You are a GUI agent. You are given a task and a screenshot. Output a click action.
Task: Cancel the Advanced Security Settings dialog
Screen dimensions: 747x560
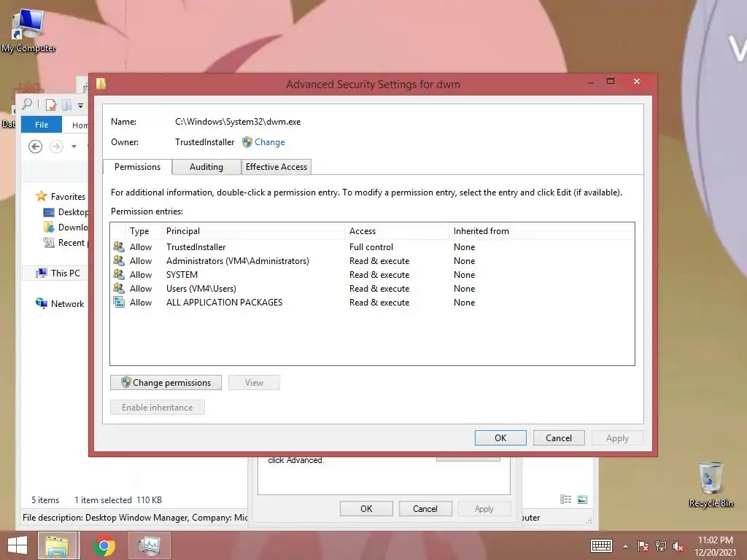558,437
